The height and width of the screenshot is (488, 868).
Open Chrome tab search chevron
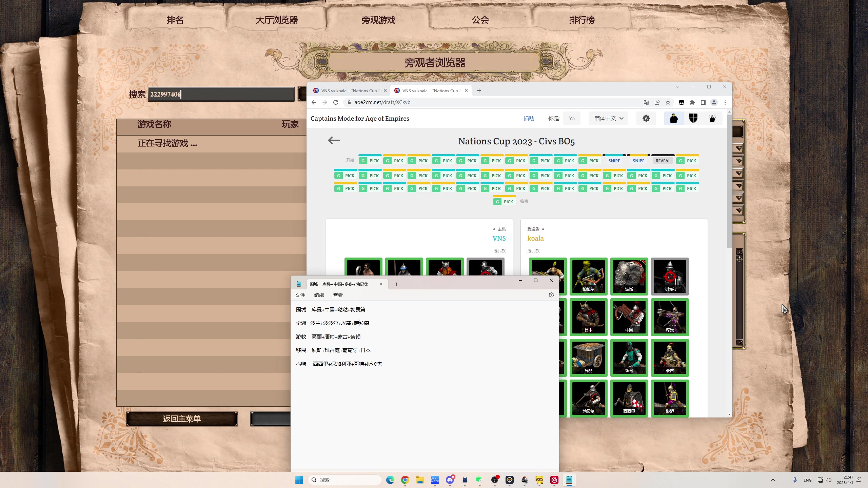pyautogui.click(x=678, y=87)
